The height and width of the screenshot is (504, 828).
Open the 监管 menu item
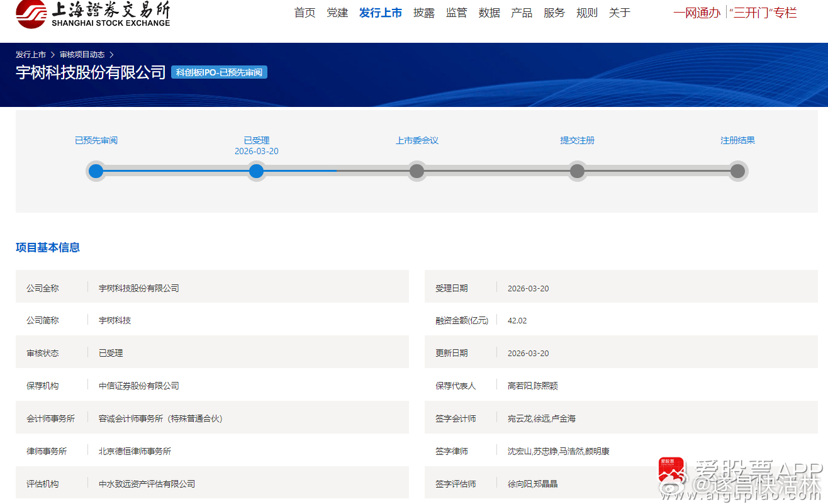(x=457, y=13)
